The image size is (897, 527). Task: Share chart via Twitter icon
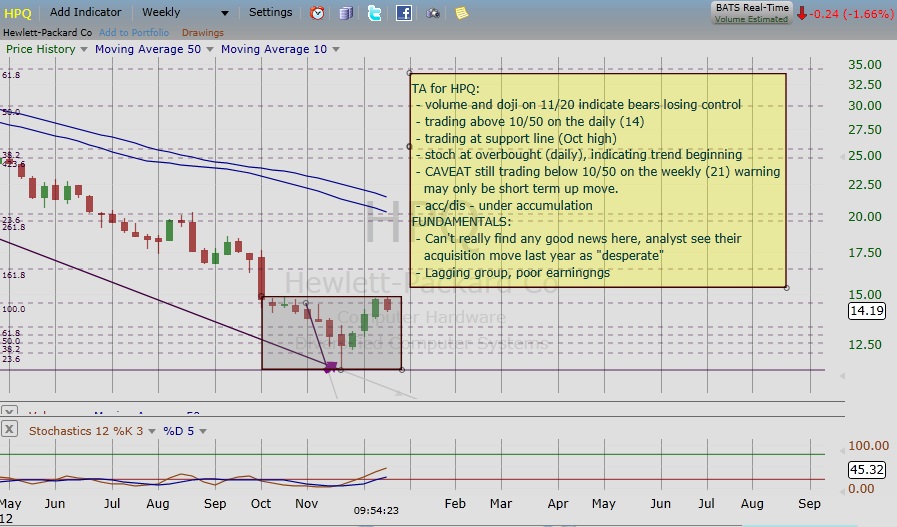374,13
